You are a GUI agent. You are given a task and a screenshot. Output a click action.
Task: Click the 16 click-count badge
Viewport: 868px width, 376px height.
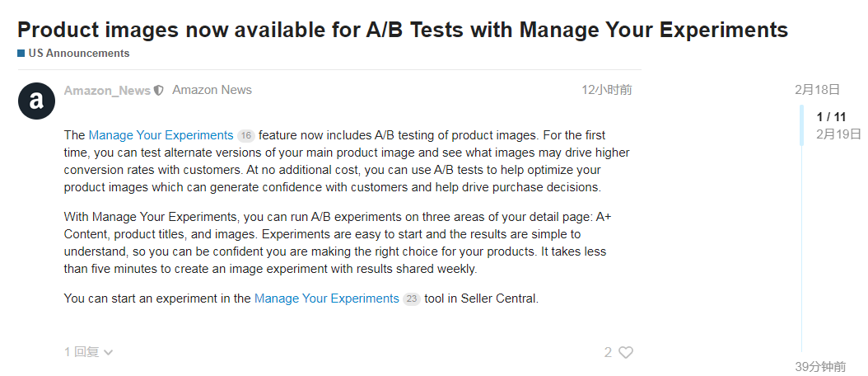click(x=245, y=135)
